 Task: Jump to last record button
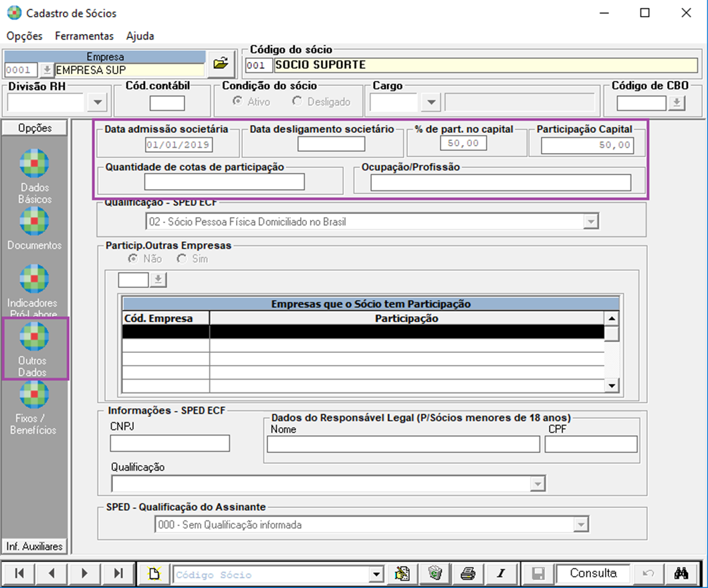click(x=118, y=573)
